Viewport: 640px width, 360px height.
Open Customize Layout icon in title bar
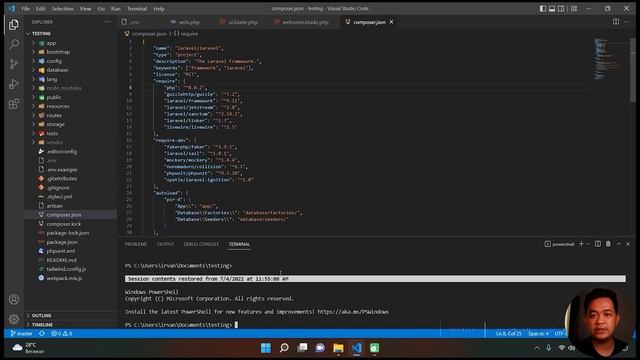[x=574, y=9]
